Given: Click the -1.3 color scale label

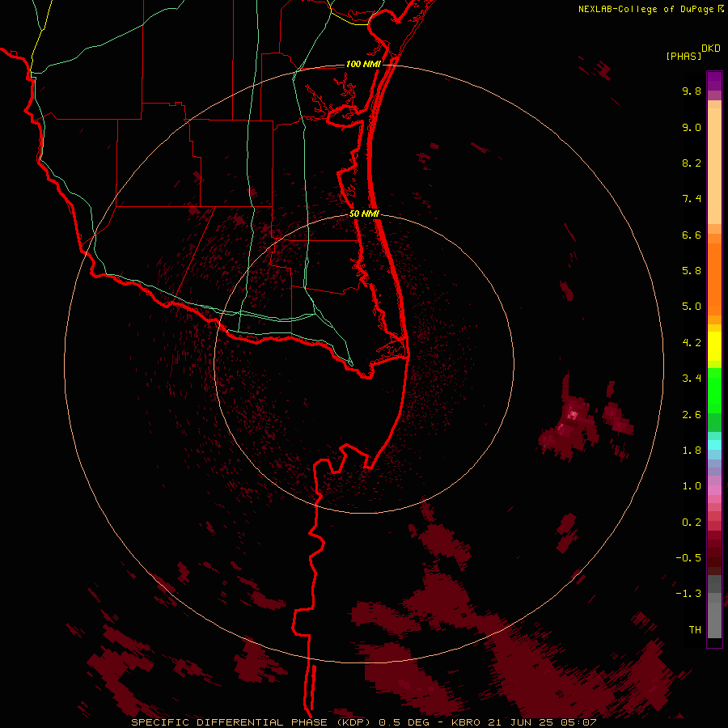Looking at the screenshot, I should [x=688, y=594].
